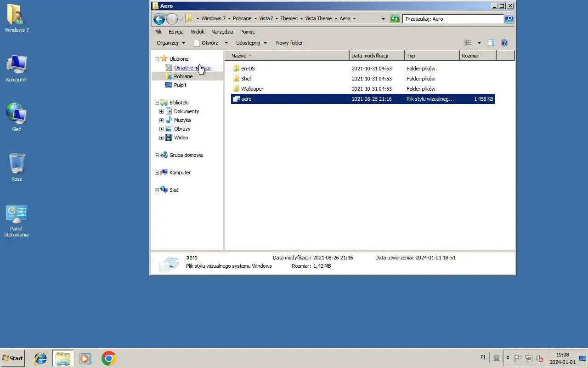The width and height of the screenshot is (588, 368).
Task: Expand the arrow after 'Windows 7' in breadcrumb
Action: [x=229, y=19]
